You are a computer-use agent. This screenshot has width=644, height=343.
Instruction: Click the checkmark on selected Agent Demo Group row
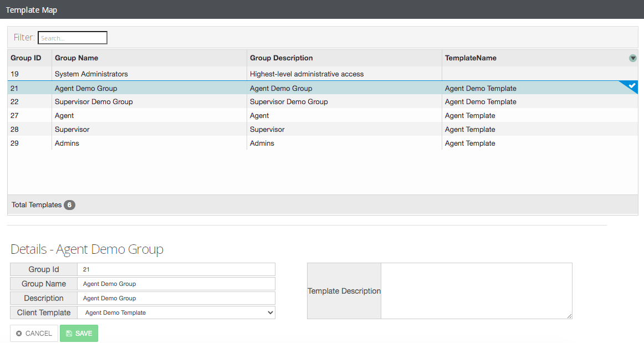click(632, 86)
